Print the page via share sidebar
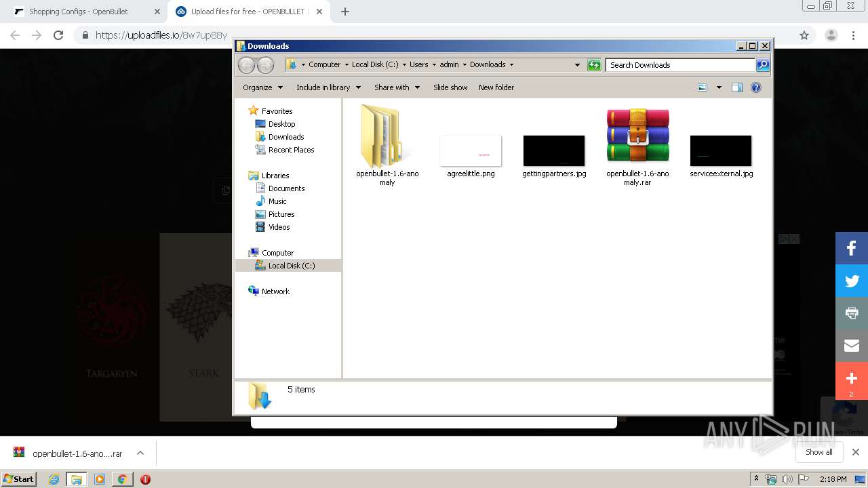 852,313
